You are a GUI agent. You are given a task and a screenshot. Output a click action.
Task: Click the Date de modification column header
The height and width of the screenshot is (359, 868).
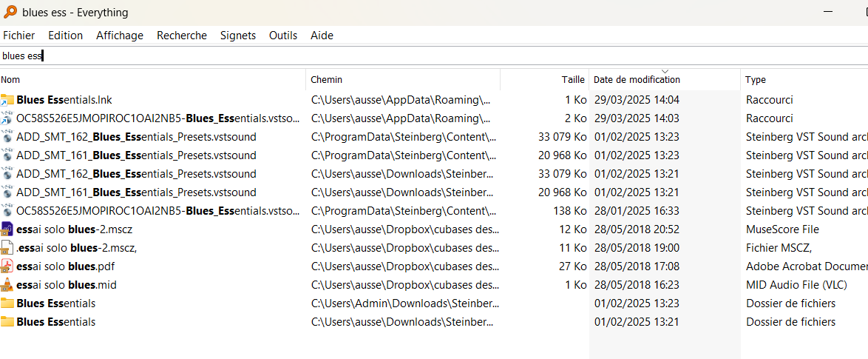(665, 80)
